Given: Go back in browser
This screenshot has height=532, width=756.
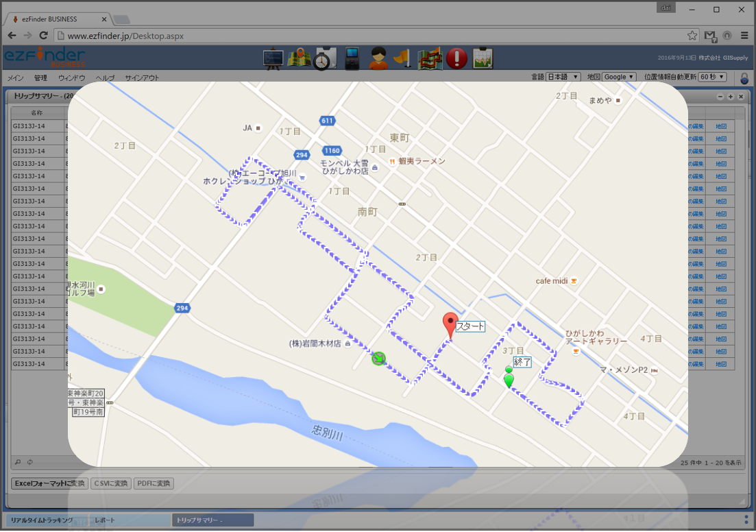Looking at the screenshot, I should [12, 36].
